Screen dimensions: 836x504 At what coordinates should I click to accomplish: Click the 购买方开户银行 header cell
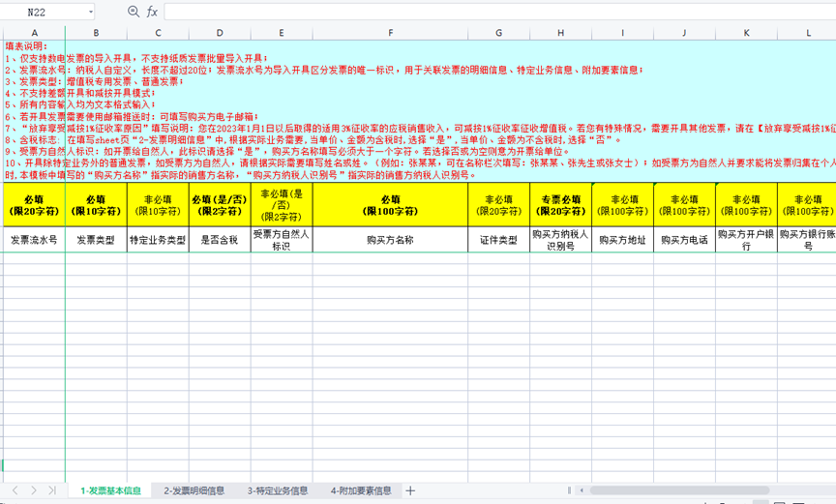coord(746,240)
